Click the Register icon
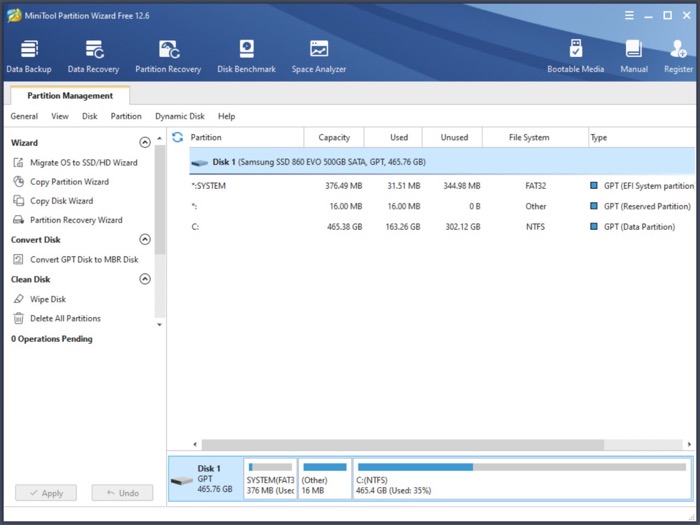The width and height of the screenshot is (700, 525). 678,49
